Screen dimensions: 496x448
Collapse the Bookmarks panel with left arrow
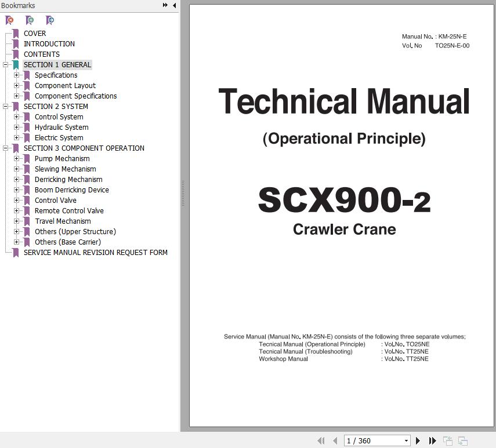tap(174, 5)
